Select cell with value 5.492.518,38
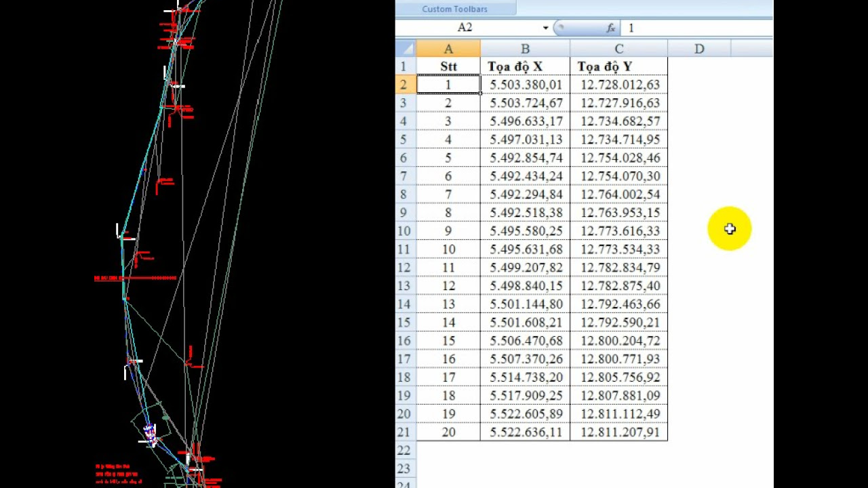Image resolution: width=868 pixels, height=488 pixels. tap(525, 213)
